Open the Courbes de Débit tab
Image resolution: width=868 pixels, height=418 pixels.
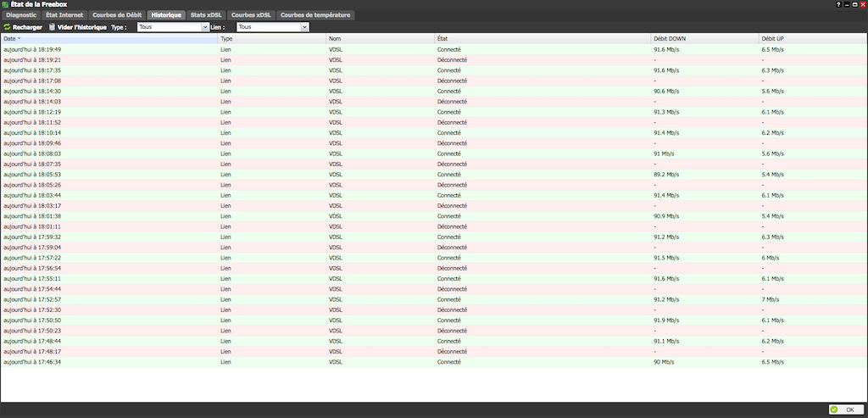118,15
